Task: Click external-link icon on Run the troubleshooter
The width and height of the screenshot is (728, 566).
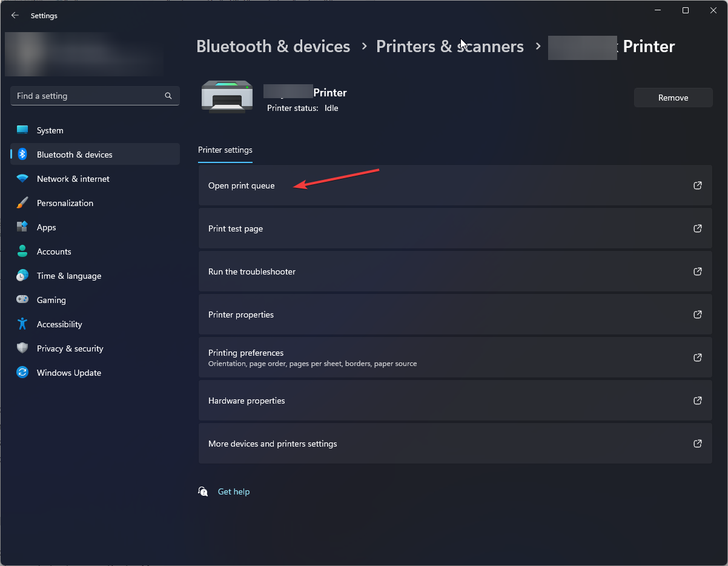Action: tap(698, 271)
